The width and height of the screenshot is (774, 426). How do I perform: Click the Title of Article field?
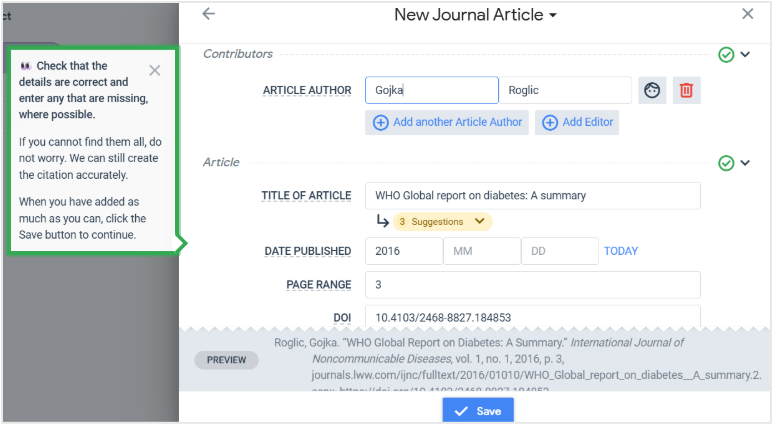[532, 195]
